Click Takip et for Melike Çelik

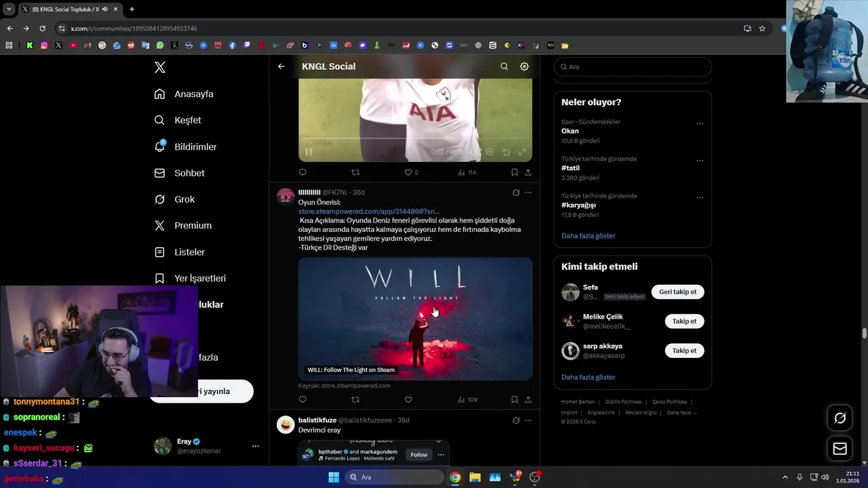[684, 321]
